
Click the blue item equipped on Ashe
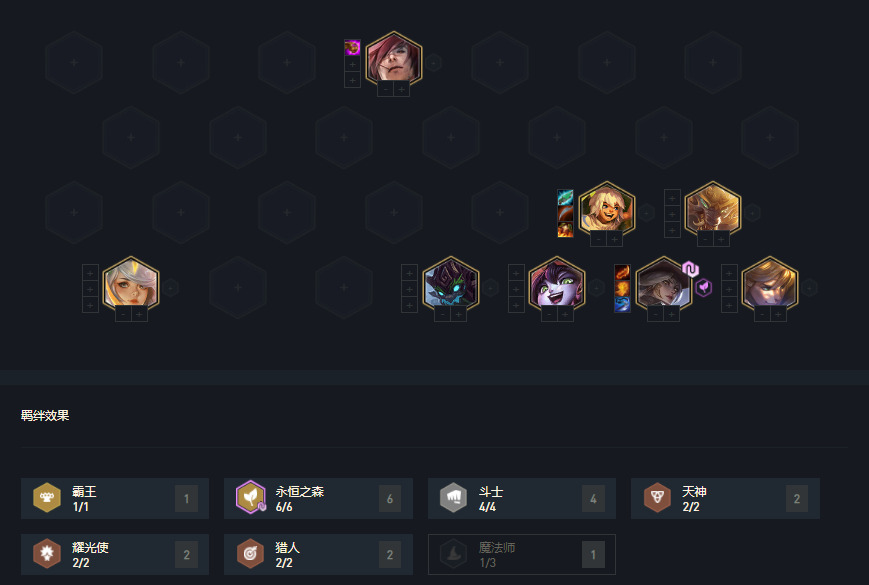(x=622, y=304)
